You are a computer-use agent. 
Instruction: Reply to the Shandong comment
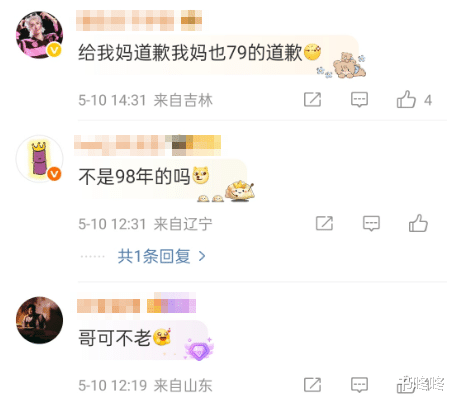pyautogui.click(x=359, y=385)
